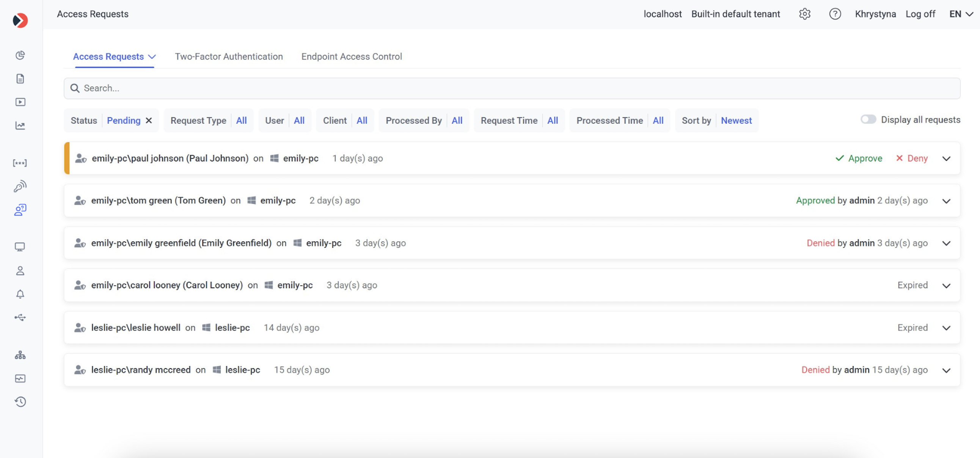Expand the Carol Looney request details
Screen dimensions: 980x458
946,285
